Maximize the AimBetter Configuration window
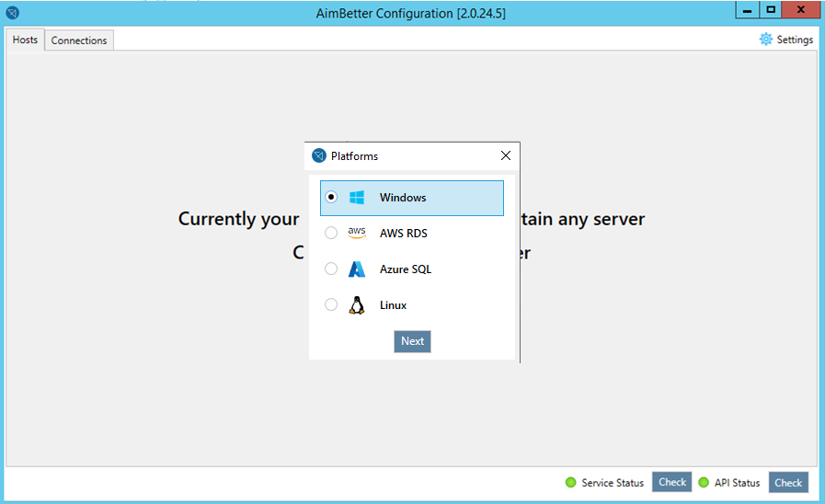The width and height of the screenshot is (825, 504). coord(771,10)
